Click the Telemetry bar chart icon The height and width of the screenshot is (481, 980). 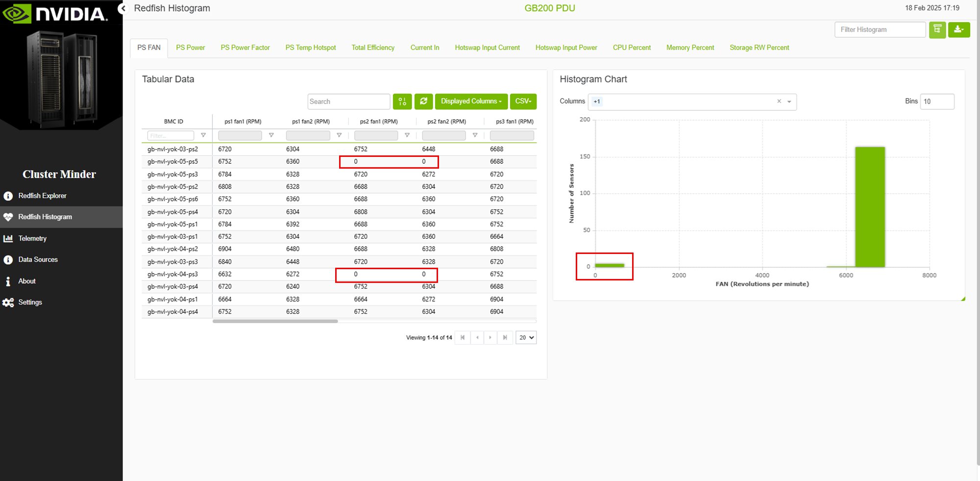[x=8, y=239]
